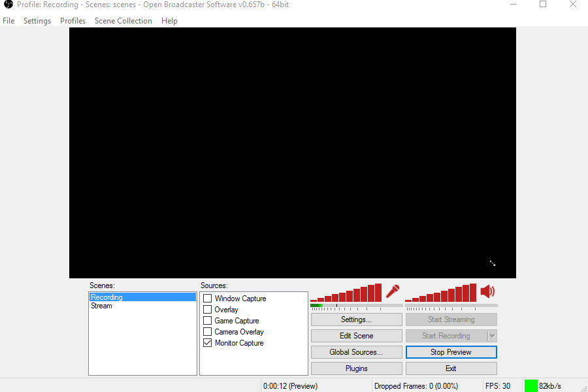Click the Settings... button
This screenshot has height=392, width=588.
(x=356, y=319)
